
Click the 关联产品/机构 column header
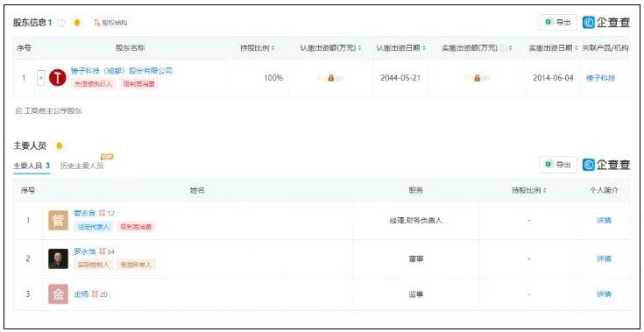click(605, 48)
